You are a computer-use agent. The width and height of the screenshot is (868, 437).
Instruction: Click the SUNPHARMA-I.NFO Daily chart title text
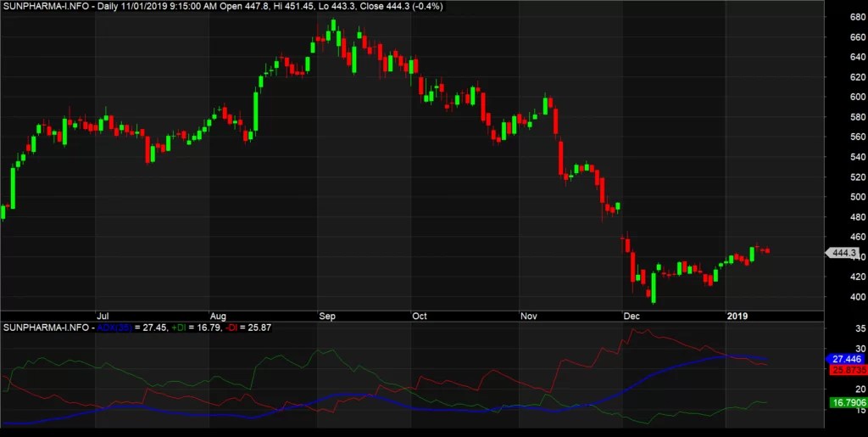tap(223, 6)
